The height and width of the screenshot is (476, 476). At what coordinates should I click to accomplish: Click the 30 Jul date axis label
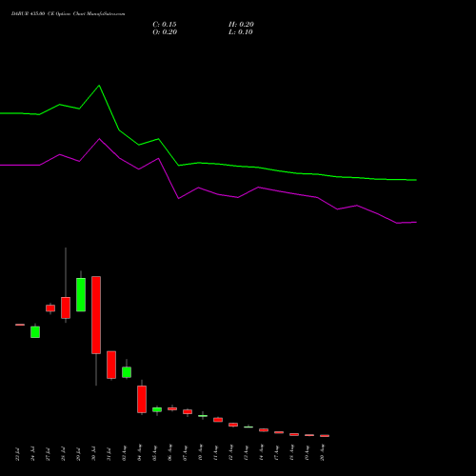pos(93,454)
